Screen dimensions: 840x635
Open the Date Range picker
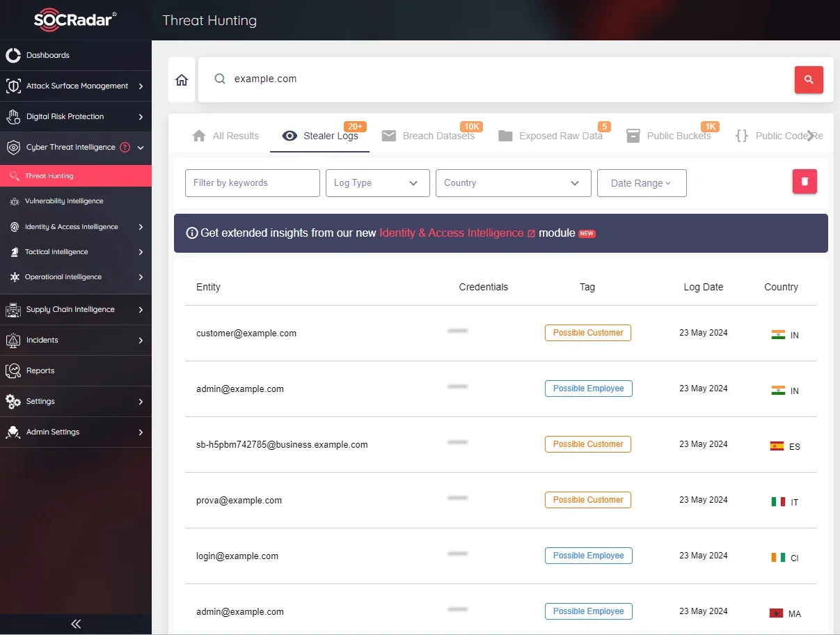pos(641,183)
